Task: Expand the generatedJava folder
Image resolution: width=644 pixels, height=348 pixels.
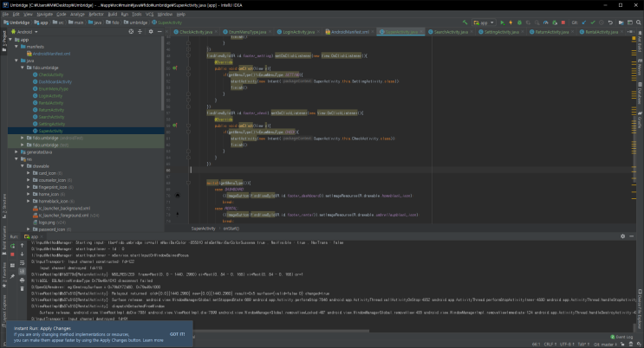Action: pyautogui.click(x=16, y=151)
